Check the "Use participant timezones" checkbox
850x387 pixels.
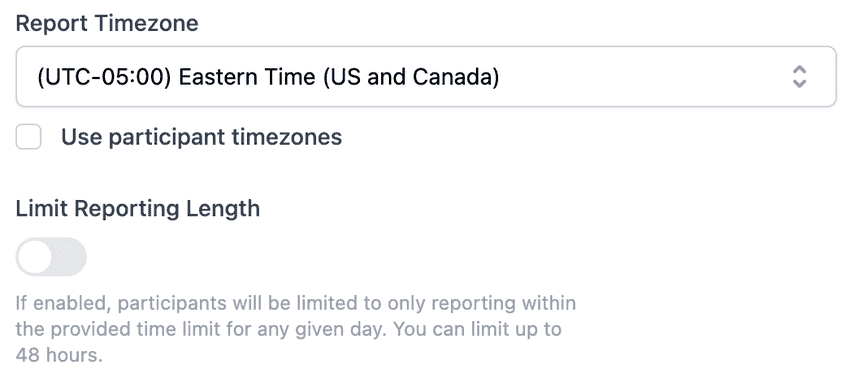tap(28, 137)
